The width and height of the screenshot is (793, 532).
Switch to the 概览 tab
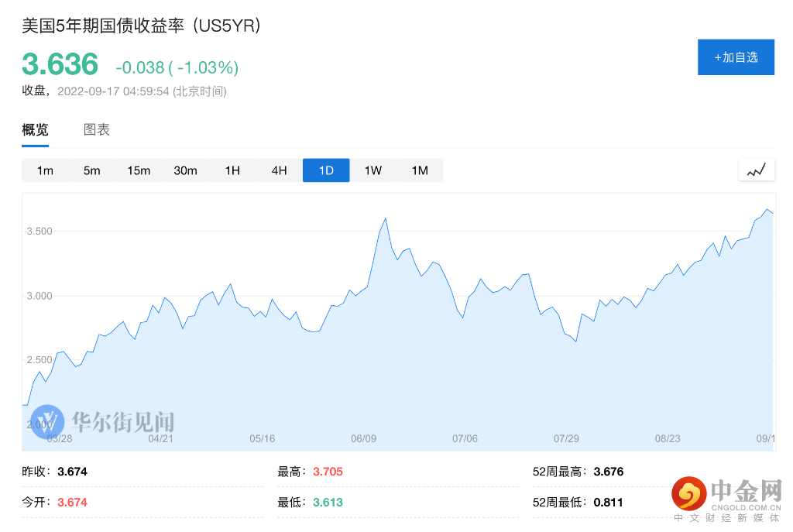[35, 130]
